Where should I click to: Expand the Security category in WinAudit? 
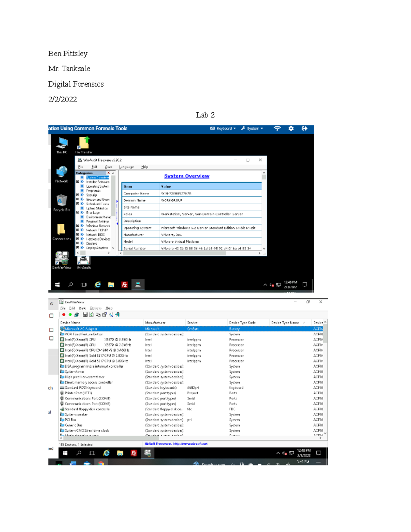(x=77, y=195)
